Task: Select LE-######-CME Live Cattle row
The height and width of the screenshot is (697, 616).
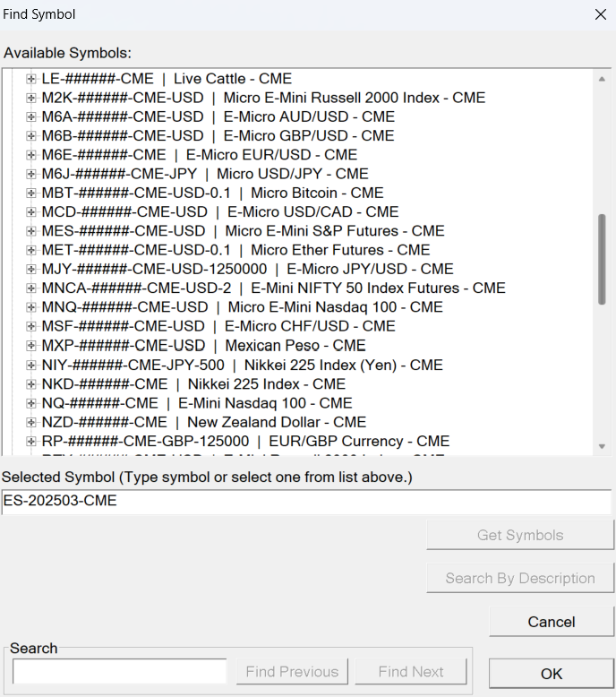Action: click(167, 79)
